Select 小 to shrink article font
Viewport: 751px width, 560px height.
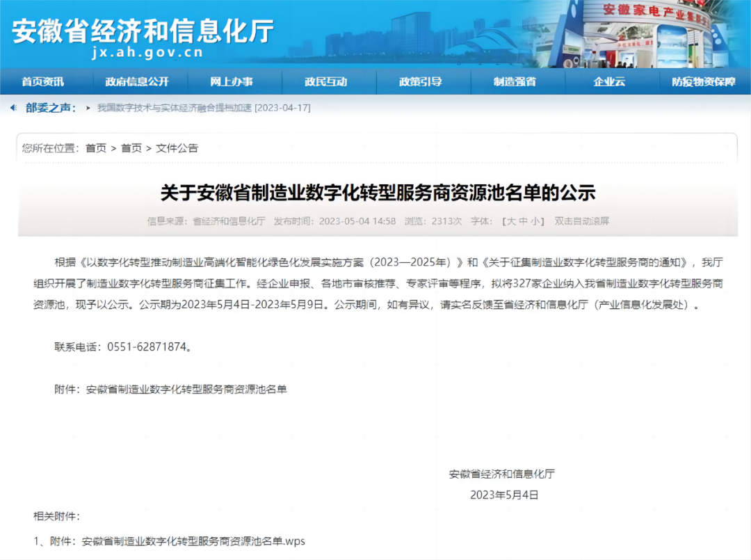pyautogui.click(x=536, y=221)
